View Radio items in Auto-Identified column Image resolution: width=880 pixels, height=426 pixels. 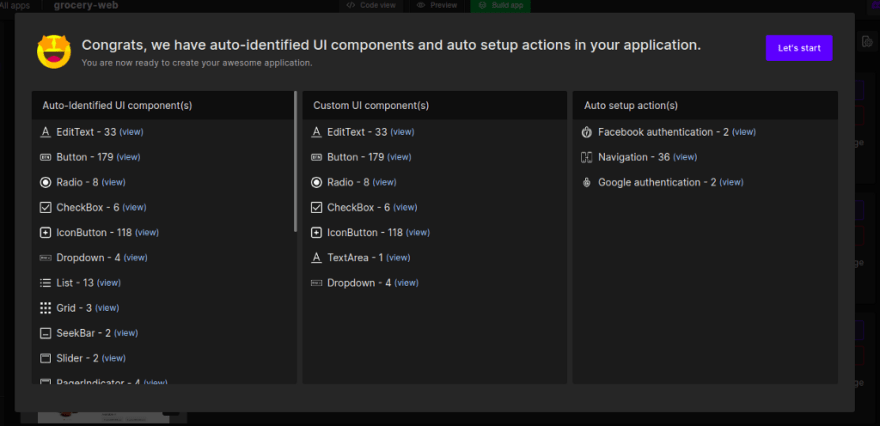click(113, 182)
